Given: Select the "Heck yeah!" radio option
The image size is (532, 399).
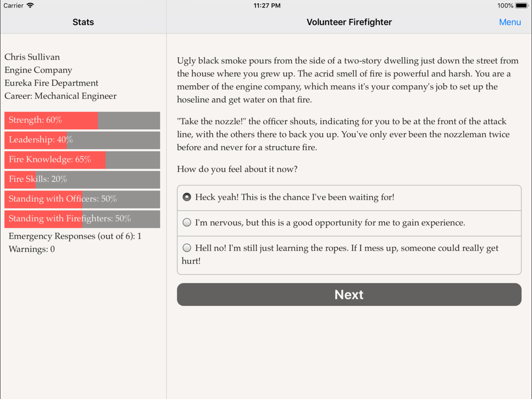Looking at the screenshot, I should pyautogui.click(x=187, y=197).
